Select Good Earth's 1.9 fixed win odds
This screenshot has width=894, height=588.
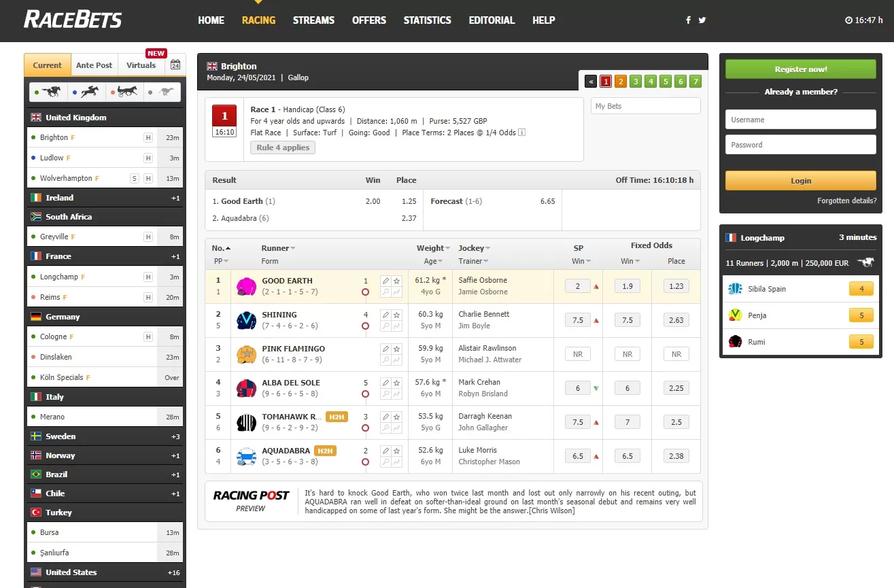pos(627,286)
